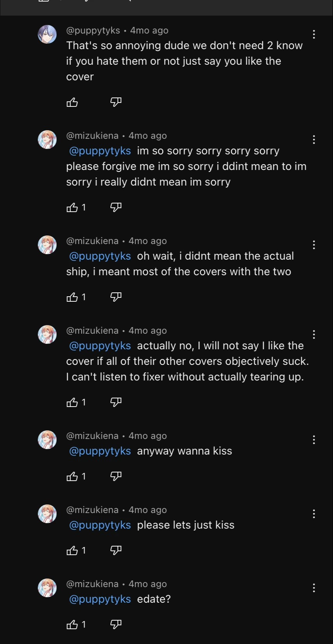This screenshot has width=333, height=644.
Task: Open the @puppytyks mention in the sorry reply
Action: coord(99,151)
